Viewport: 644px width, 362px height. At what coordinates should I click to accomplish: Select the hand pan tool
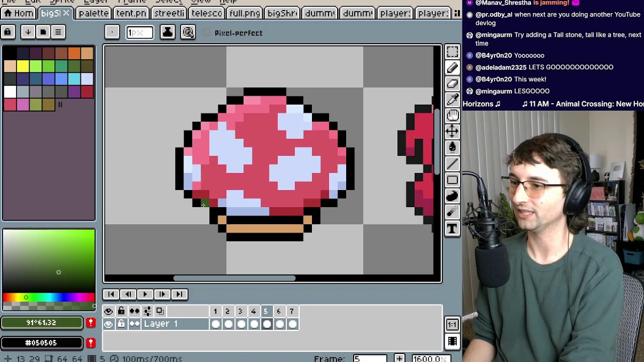[x=452, y=116]
